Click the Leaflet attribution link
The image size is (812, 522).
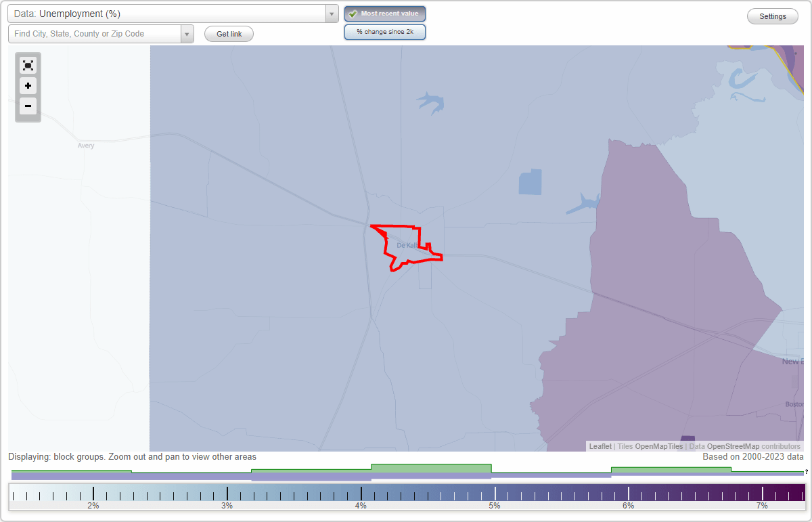[x=600, y=446]
